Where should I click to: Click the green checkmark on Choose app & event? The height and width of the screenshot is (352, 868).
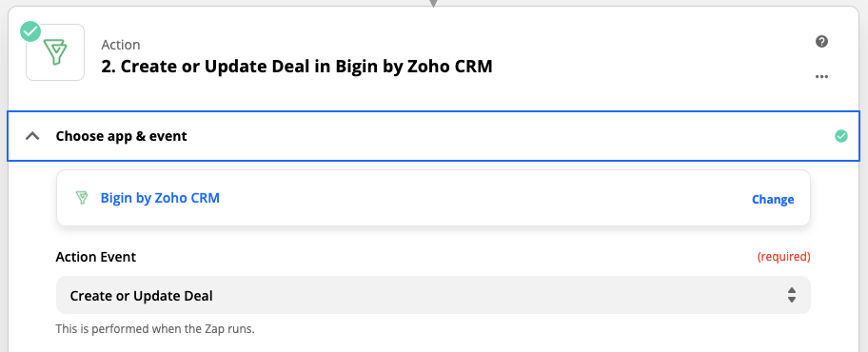841,136
